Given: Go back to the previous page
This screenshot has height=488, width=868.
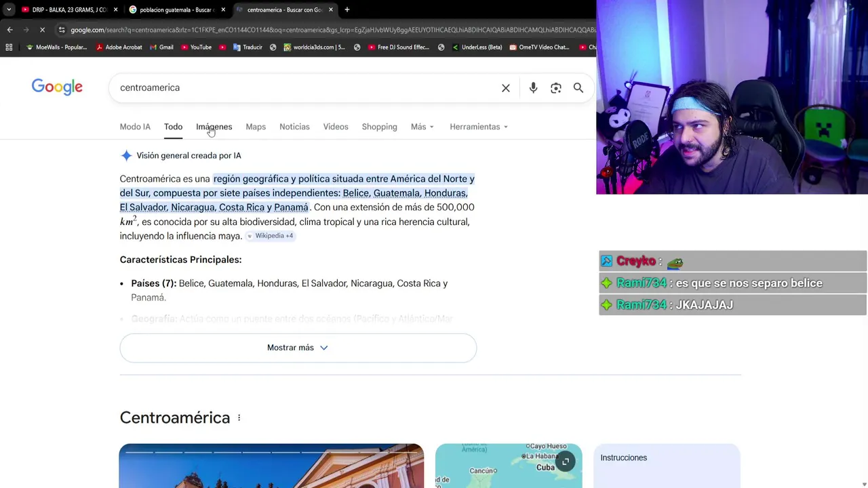Looking at the screenshot, I should [9, 30].
